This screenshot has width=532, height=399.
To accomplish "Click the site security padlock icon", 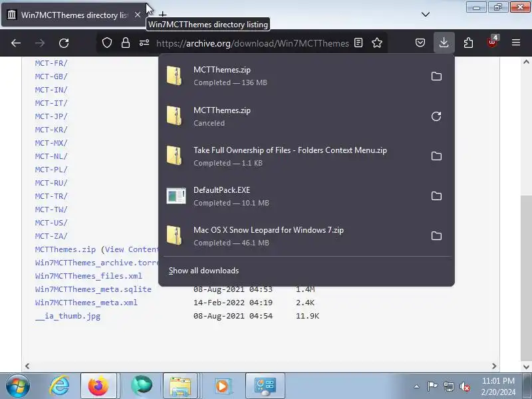I will 126,43.
